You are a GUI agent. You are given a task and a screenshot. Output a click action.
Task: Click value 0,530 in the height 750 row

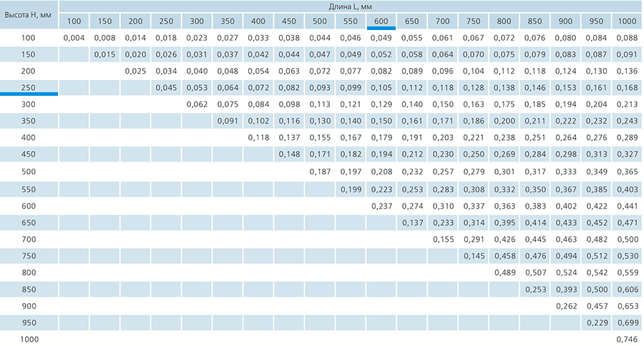[x=627, y=256]
